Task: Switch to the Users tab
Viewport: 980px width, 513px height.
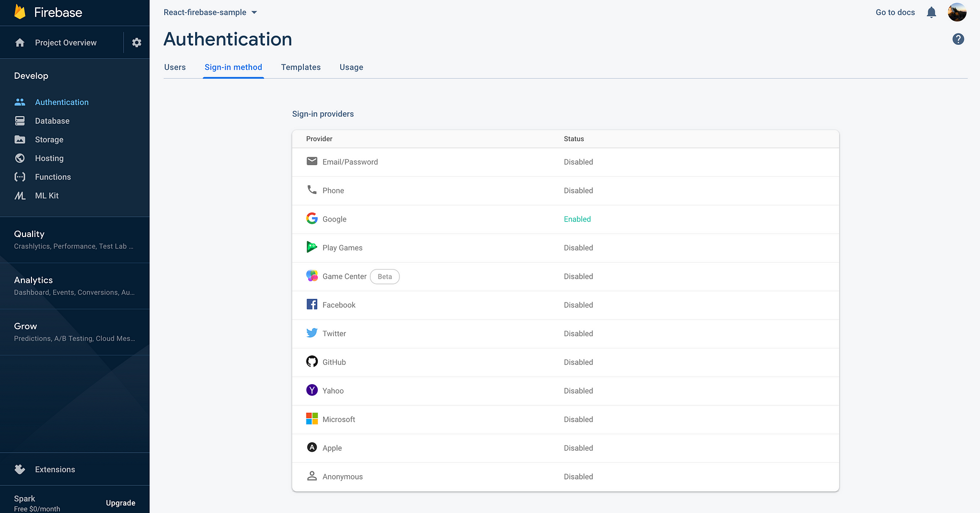Action: pos(175,67)
